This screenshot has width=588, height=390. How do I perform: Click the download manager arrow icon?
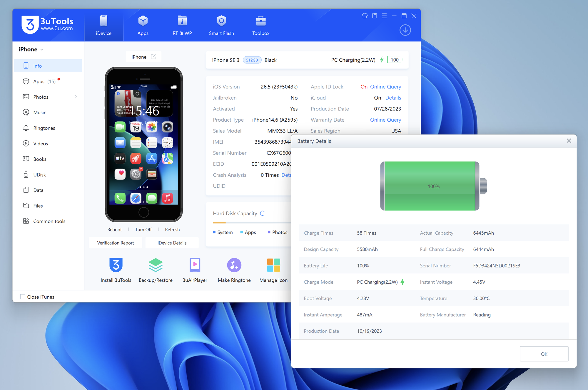click(405, 30)
